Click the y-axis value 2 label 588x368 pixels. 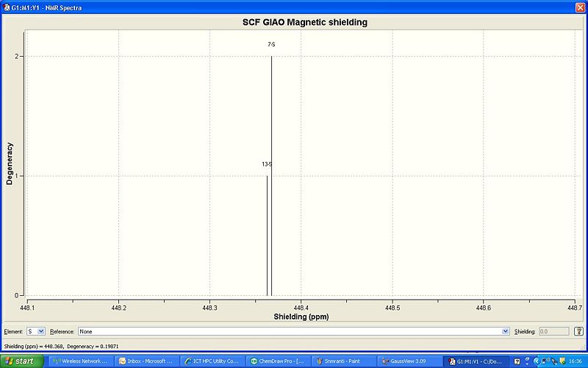click(16, 57)
